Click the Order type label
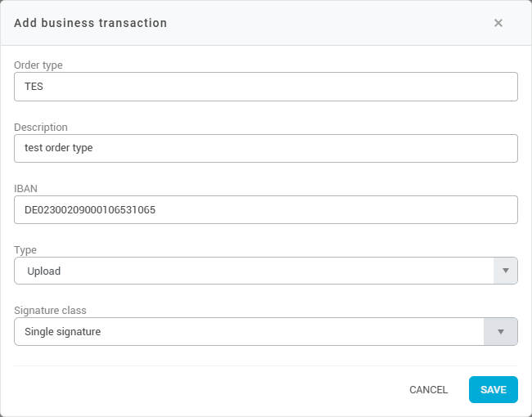Screen dimensions: 532x417 (x=38, y=65)
